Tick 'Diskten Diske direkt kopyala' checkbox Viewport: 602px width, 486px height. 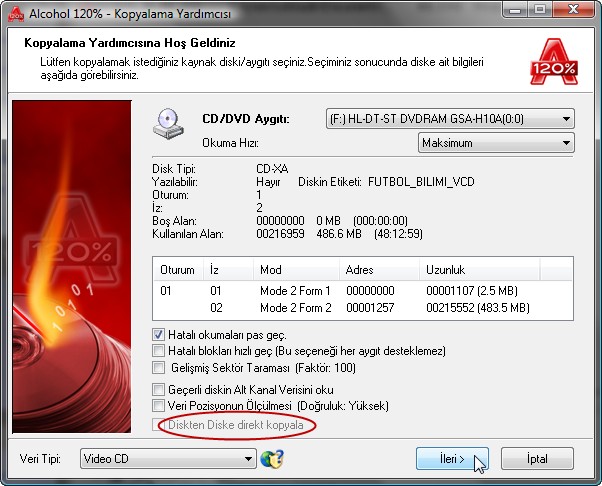pyautogui.click(x=158, y=425)
